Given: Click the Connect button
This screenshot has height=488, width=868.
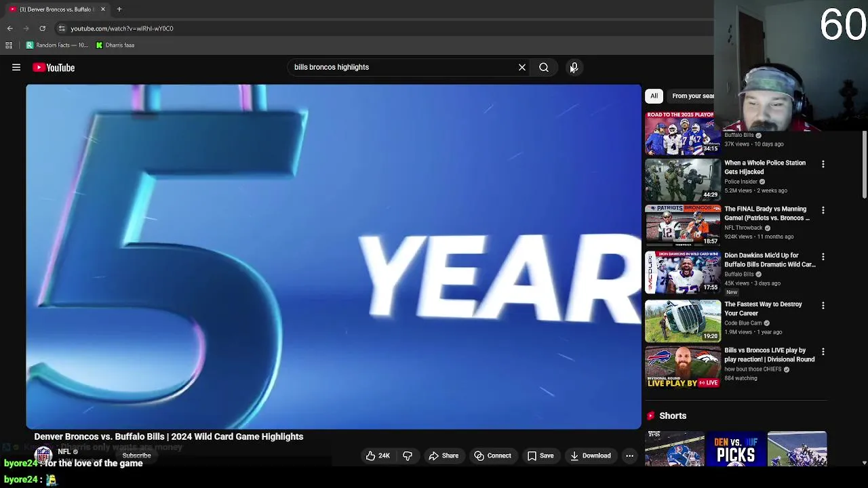Looking at the screenshot, I should coord(492,455).
